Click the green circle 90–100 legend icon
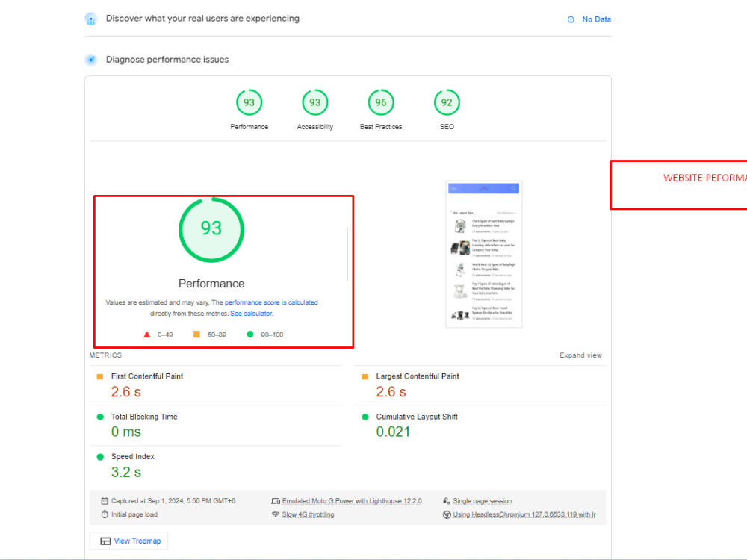Screen dimensions: 747x560 tap(250, 335)
